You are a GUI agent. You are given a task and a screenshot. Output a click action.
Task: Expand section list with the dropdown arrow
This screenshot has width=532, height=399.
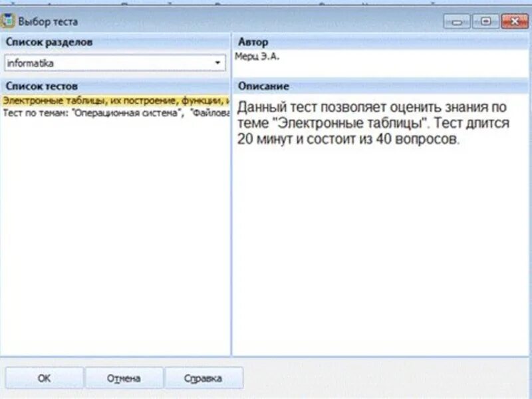click(217, 63)
